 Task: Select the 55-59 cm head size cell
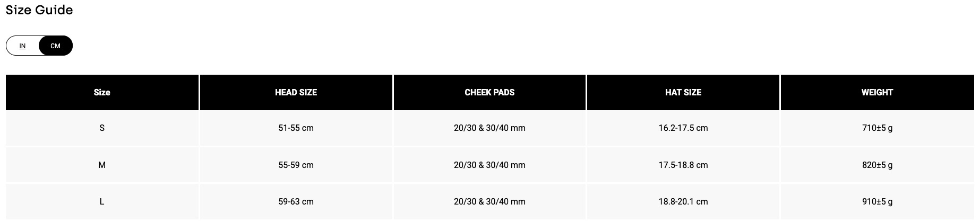click(x=296, y=165)
